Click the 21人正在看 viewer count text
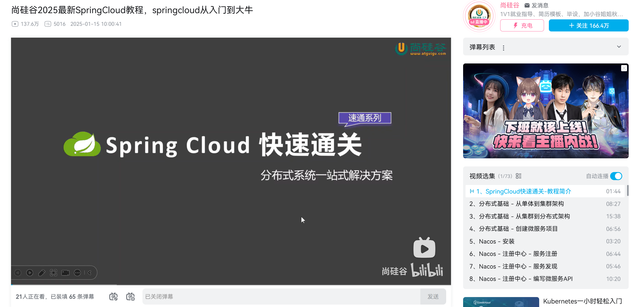Image resolution: width=644 pixels, height=307 pixels. (x=30, y=297)
